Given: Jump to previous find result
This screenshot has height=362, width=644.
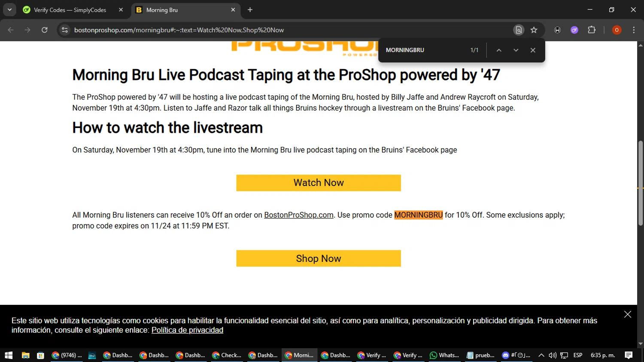Looking at the screenshot, I should (x=499, y=50).
